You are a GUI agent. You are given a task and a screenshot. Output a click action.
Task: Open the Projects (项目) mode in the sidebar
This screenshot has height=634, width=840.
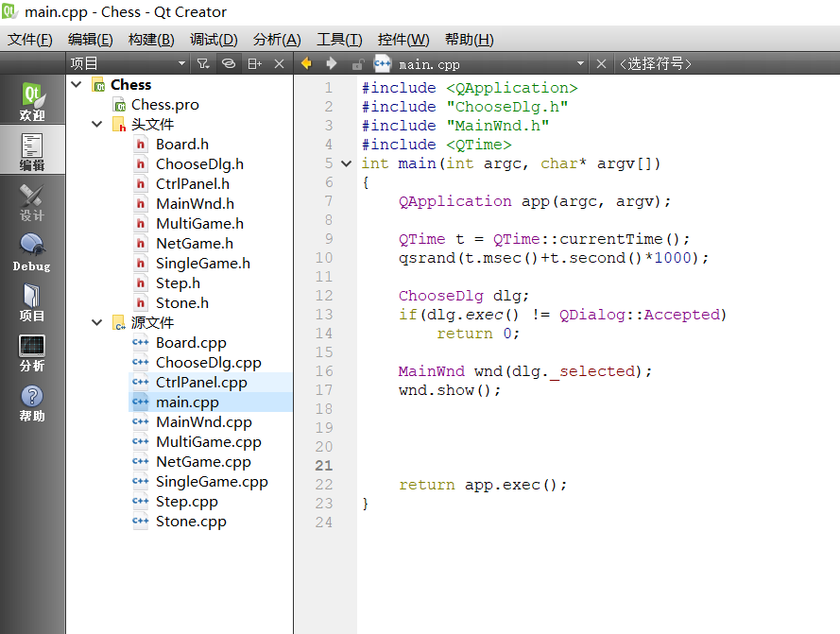32,301
